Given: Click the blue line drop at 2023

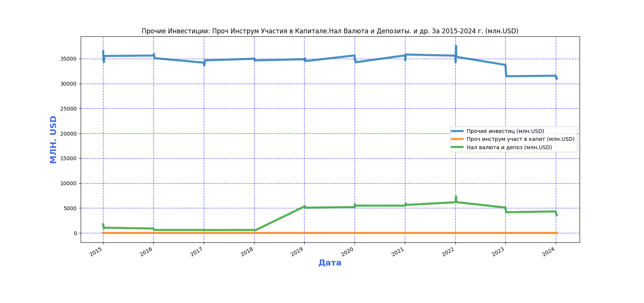Looking at the screenshot, I should (506, 70).
